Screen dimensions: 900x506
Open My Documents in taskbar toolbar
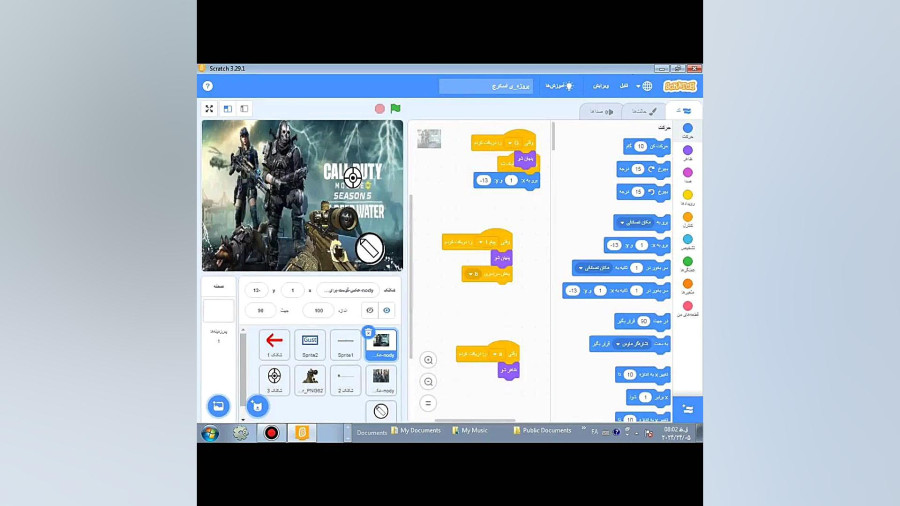tap(416, 430)
